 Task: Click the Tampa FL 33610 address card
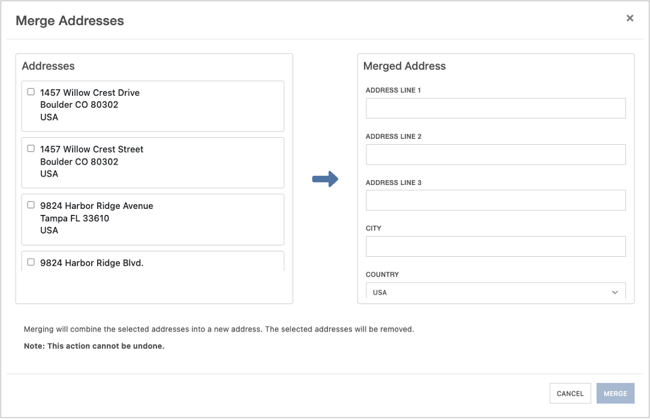(x=153, y=219)
